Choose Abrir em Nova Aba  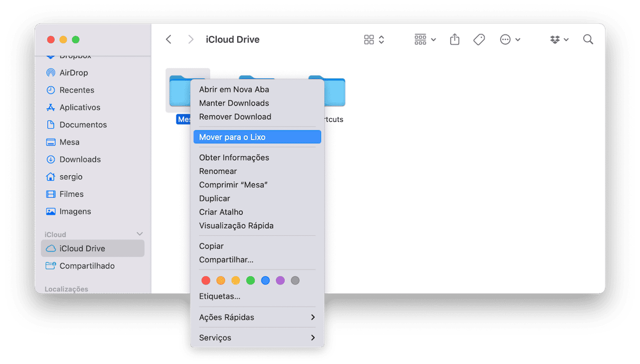coord(257,89)
